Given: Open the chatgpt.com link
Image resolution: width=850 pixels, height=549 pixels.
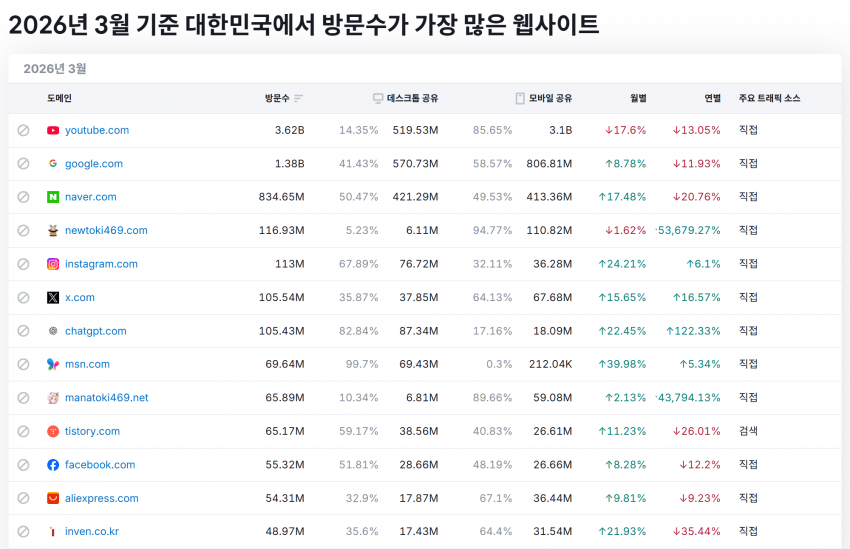Looking at the screenshot, I should [95, 331].
